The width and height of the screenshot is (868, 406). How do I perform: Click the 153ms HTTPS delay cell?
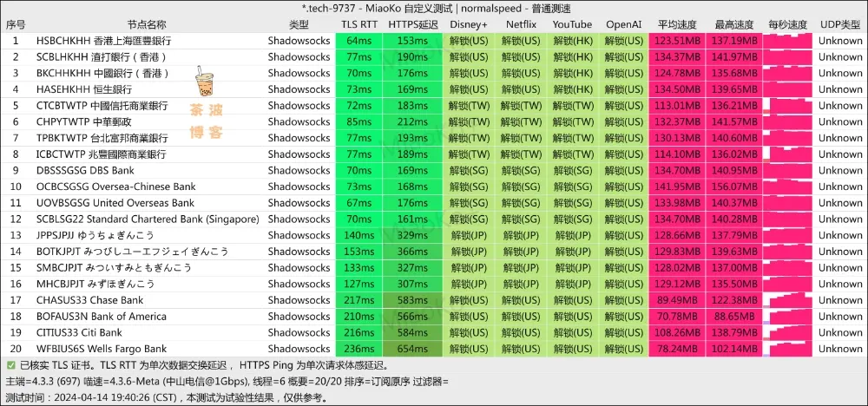[412, 41]
